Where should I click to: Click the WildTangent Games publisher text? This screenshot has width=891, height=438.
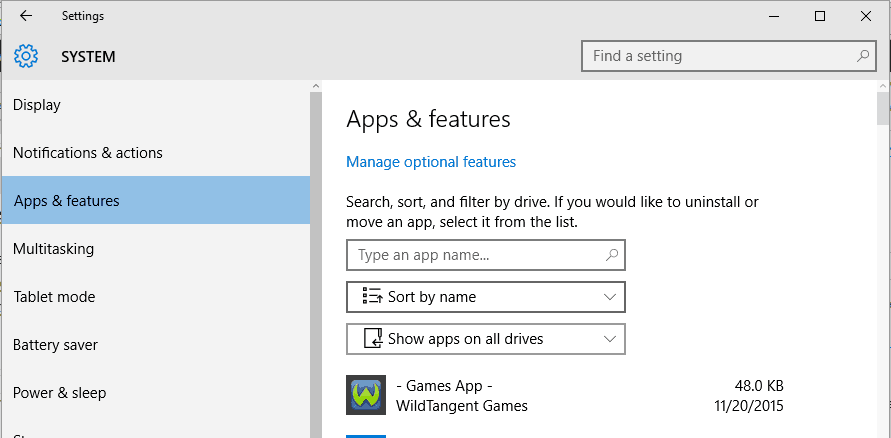[x=461, y=406]
